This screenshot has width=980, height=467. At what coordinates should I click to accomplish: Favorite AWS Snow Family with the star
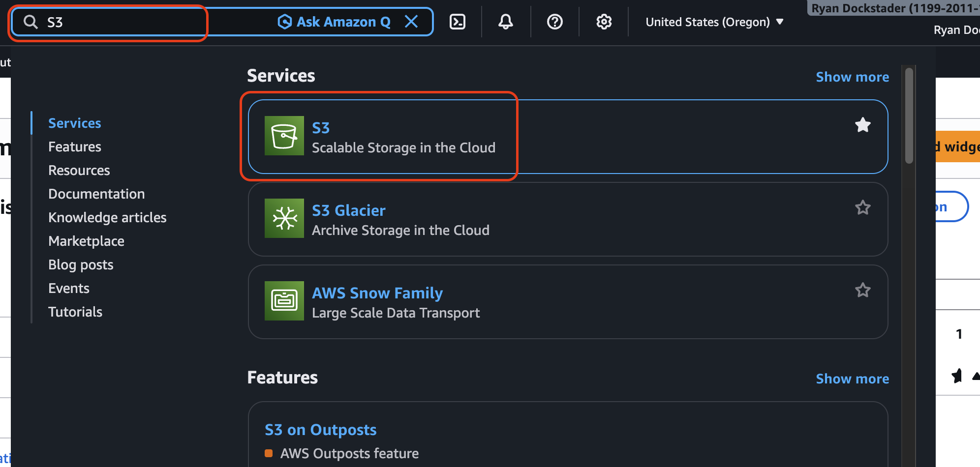click(863, 290)
